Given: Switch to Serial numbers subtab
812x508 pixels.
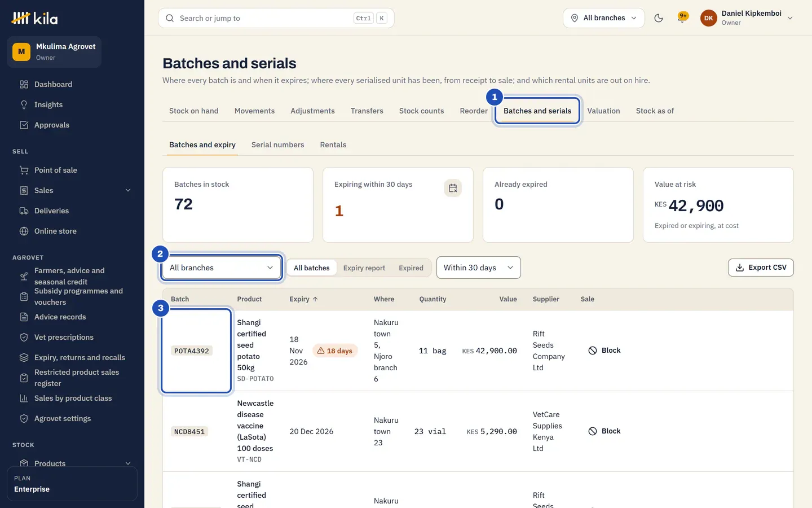Looking at the screenshot, I should tap(278, 144).
